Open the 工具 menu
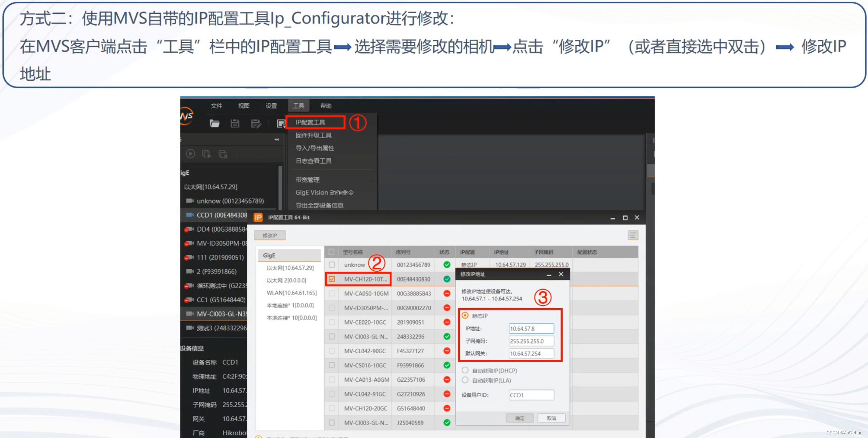The width and height of the screenshot is (868, 438). (x=299, y=106)
